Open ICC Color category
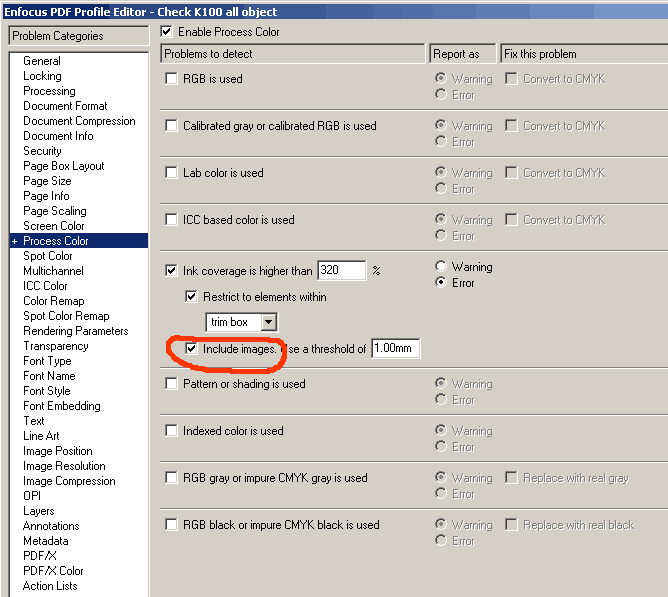Screen dimensions: 668x597 45,286
